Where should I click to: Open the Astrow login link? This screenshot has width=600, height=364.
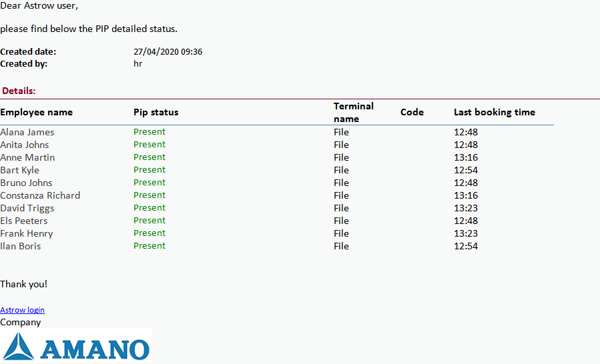(x=22, y=310)
